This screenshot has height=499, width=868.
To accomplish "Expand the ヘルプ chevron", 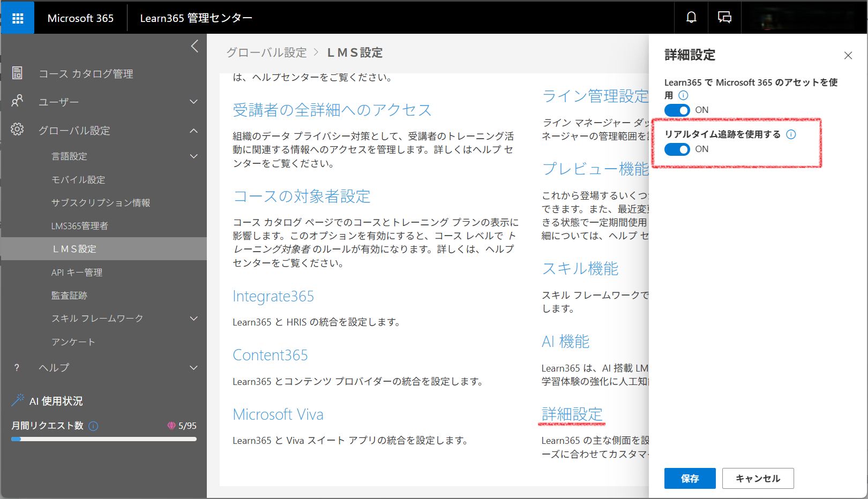I will 194,368.
